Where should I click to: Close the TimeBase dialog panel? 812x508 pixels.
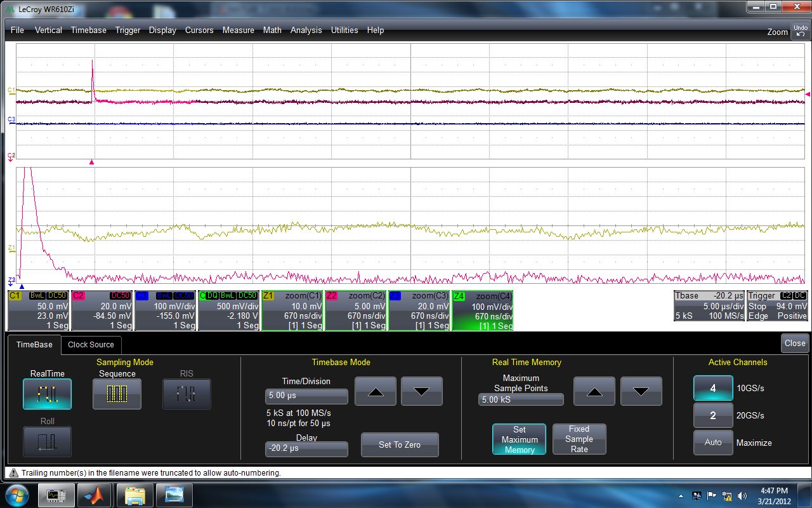pyautogui.click(x=795, y=343)
